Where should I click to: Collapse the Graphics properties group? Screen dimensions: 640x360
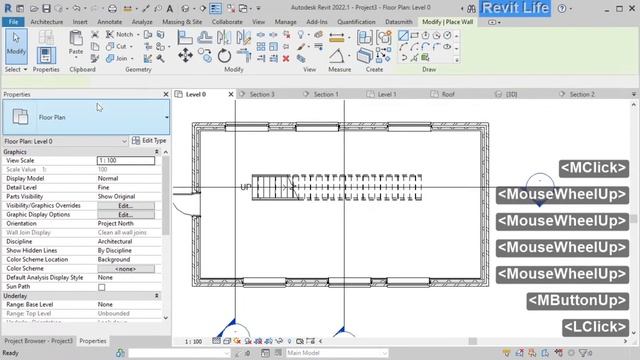click(157, 152)
